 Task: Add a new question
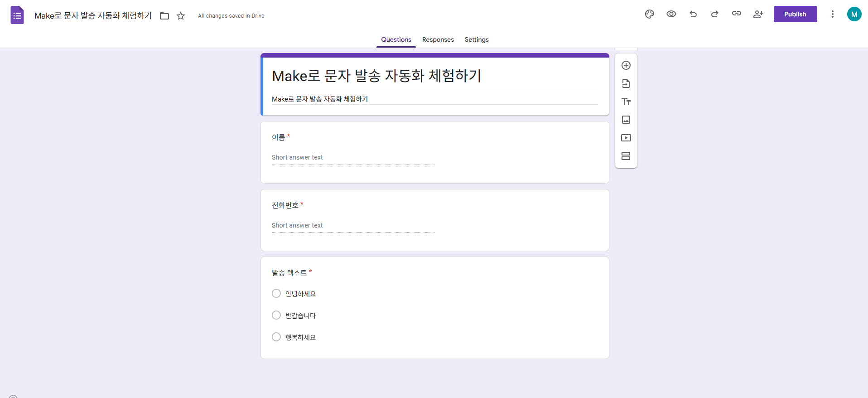(x=626, y=65)
